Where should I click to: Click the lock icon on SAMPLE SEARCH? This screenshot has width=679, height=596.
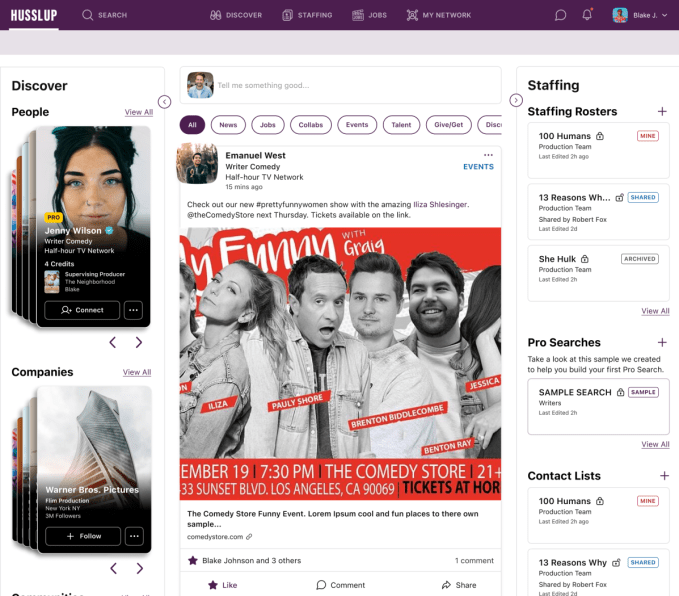621,392
